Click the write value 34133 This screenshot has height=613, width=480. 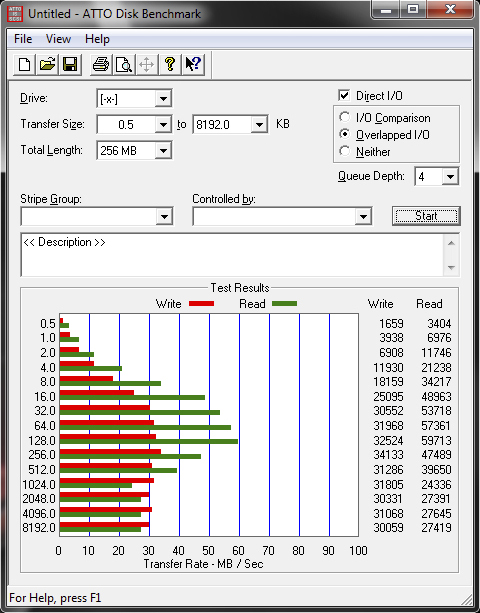pyautogui.click(x=388, y=455)
